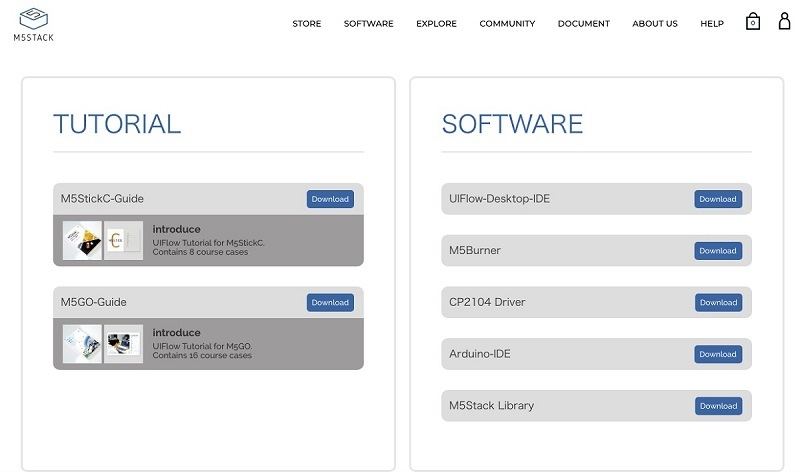Click the HELP menu item
The image size is (800, 472).
point(711,24)
